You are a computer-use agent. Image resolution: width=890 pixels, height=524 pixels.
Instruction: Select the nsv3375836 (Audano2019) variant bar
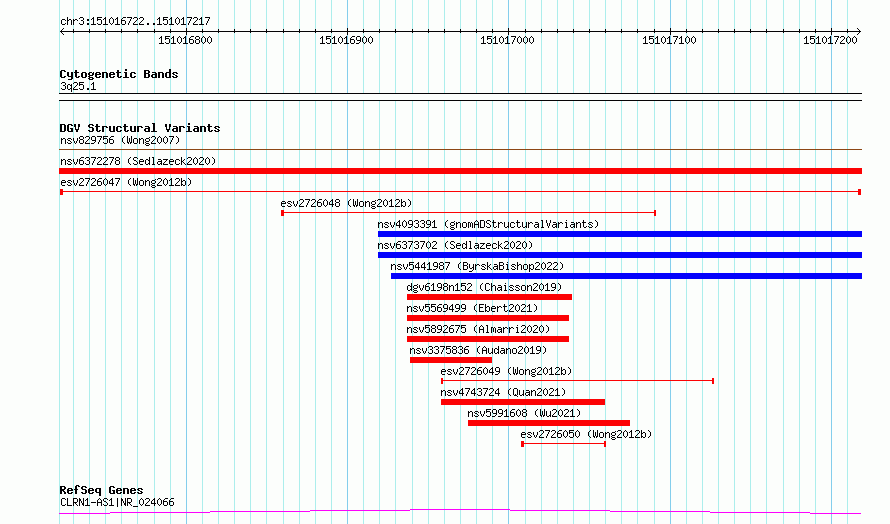point(451,360)
